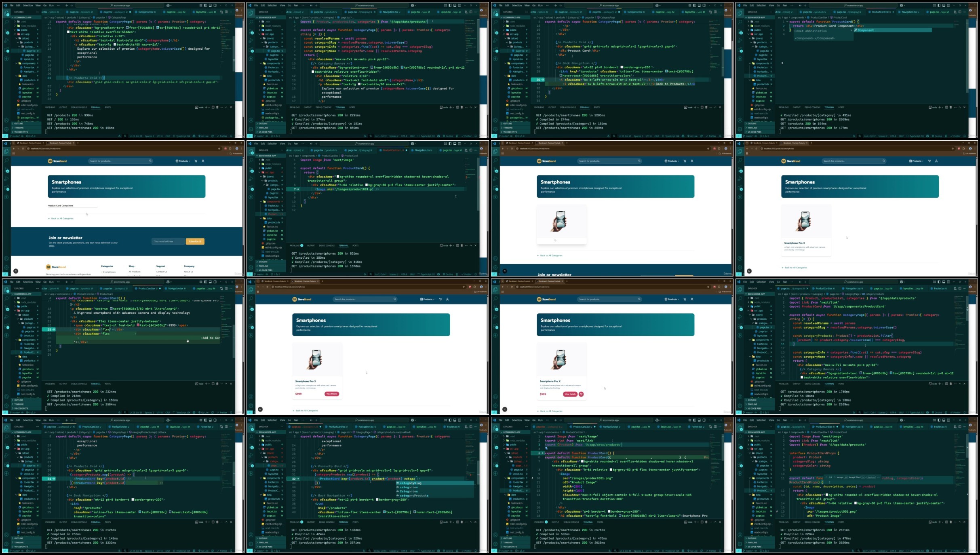Viewport: 980px width, 555px height.
Task: Open the footer Contact Us link
Action: point(161,272)
